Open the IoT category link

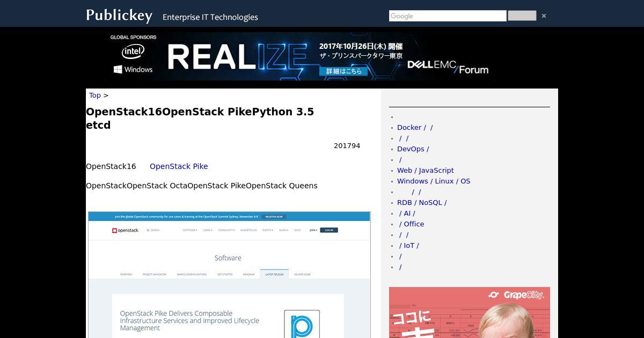[409, 246]
